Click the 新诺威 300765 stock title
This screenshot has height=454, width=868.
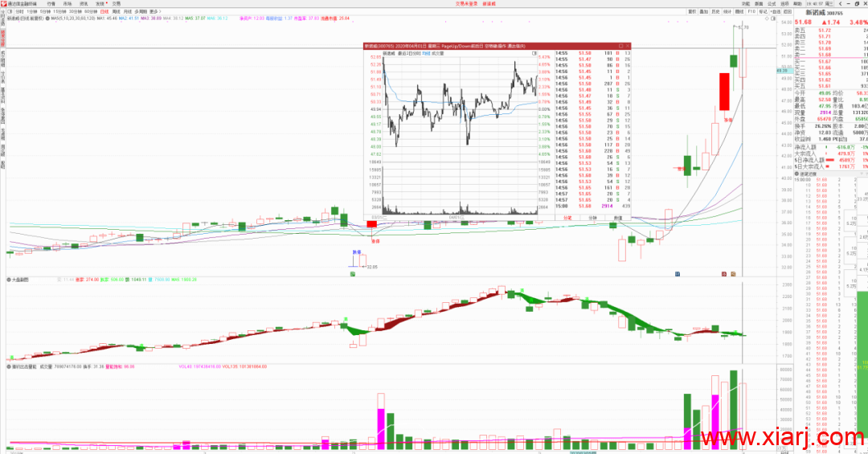[824, 12]
